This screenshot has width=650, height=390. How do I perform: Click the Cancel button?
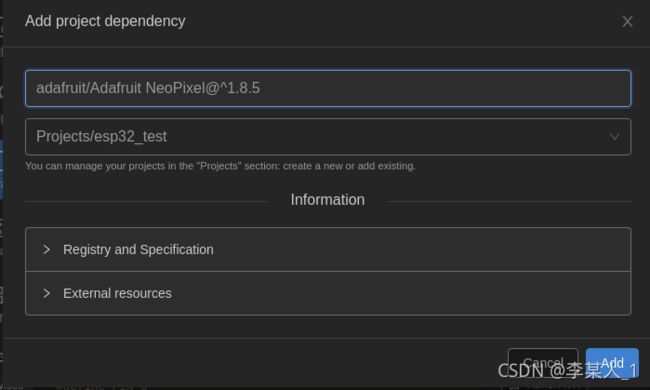tap(543, 363)
